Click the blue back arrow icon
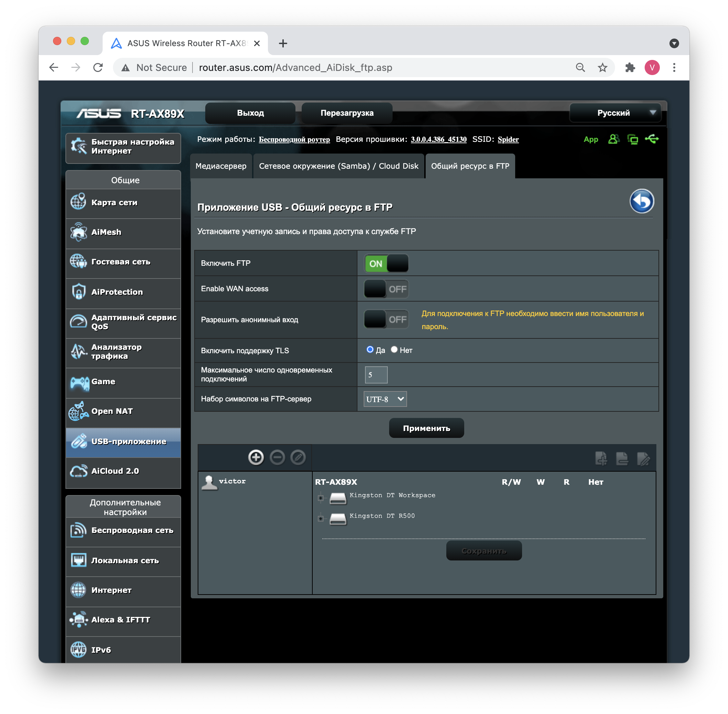Image resolution: width=728 pixels, height=714 pixels. click(x=641, y=201)
